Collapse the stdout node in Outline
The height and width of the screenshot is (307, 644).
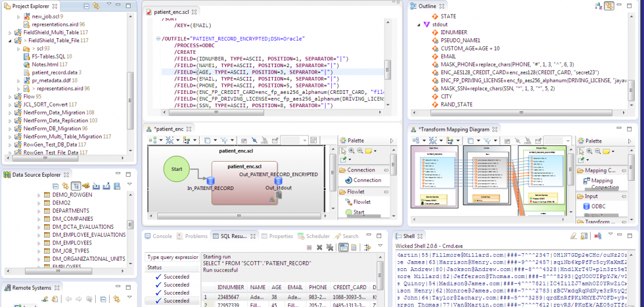(x=418, y=24)
